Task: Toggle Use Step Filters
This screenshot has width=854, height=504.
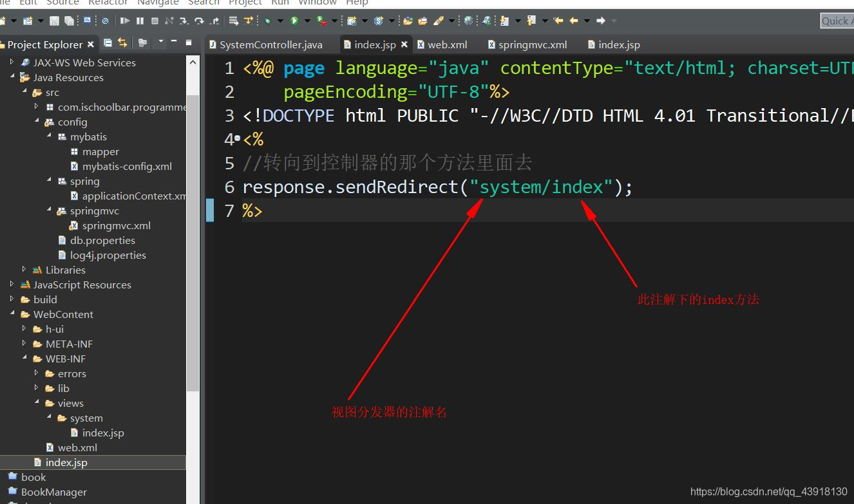Action: tap(249, 21)
